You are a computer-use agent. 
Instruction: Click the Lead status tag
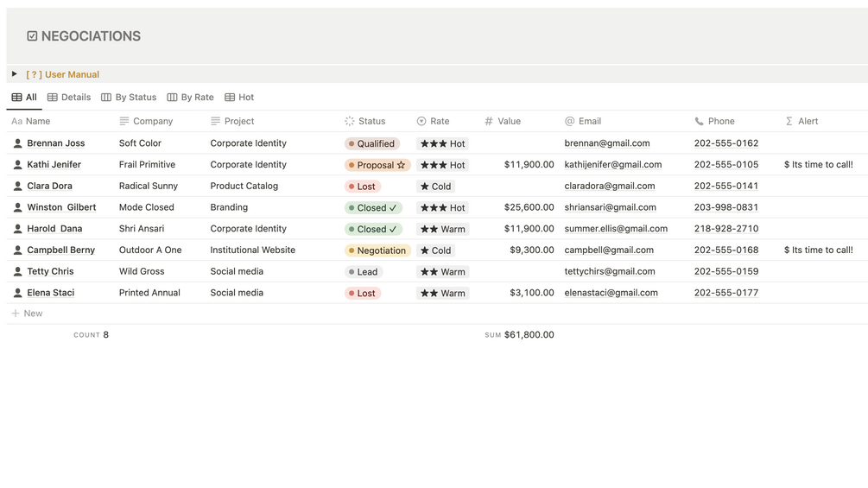tap(364, 272)
